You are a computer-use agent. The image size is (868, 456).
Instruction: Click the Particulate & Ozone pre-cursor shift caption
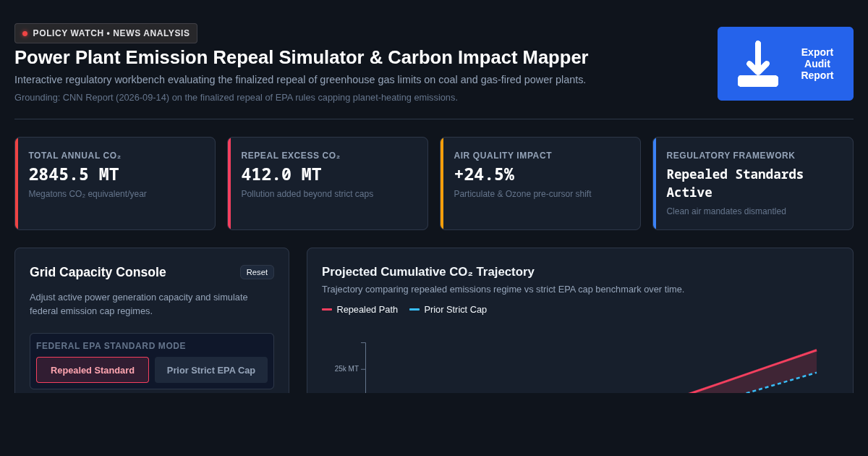tap(522, 194)
